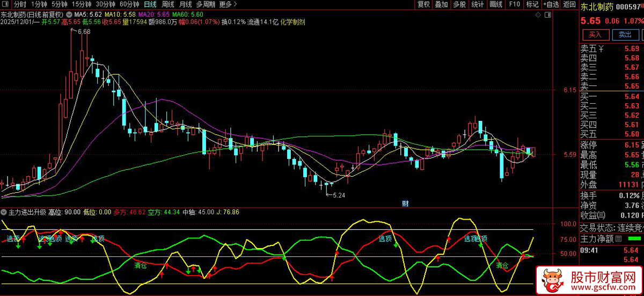Click the panel toggle icon left of 分时
This screenshot has height=296, width=644.
coord(6,4)
